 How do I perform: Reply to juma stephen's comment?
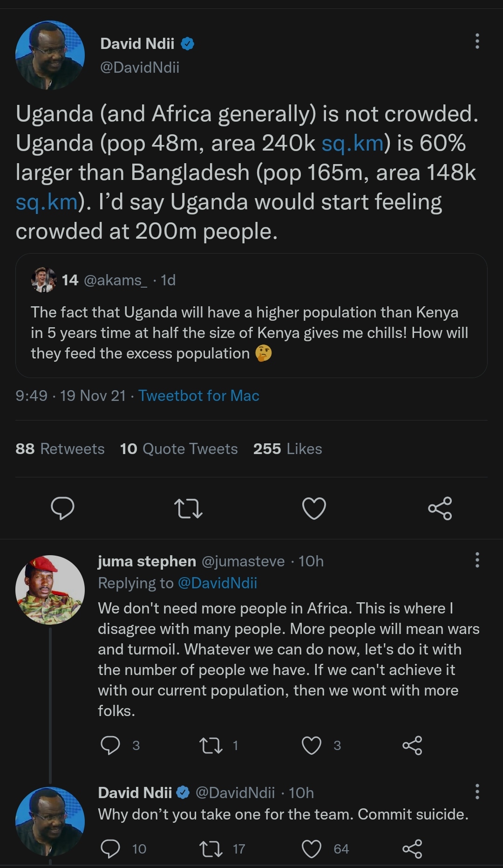click(x=110, y=745)
